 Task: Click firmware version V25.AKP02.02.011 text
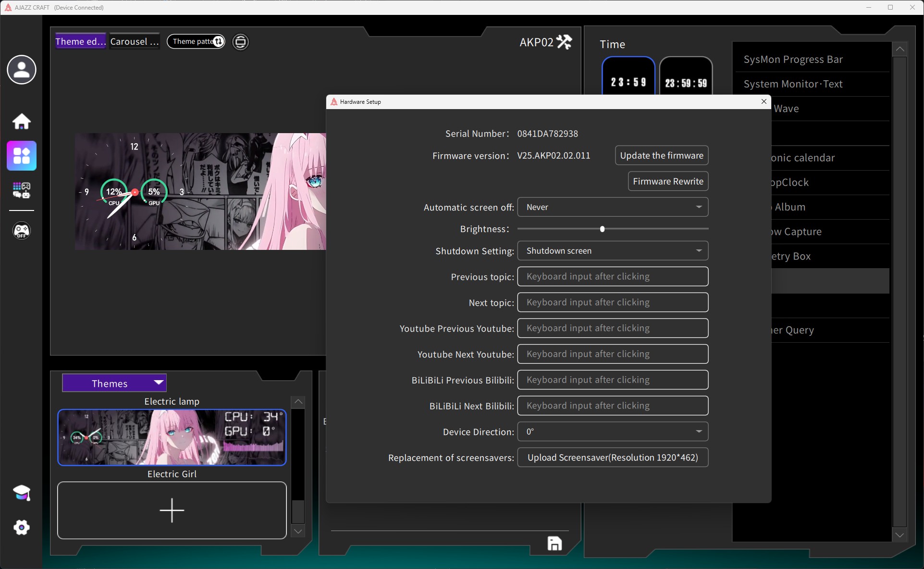[x=554, y=156]
